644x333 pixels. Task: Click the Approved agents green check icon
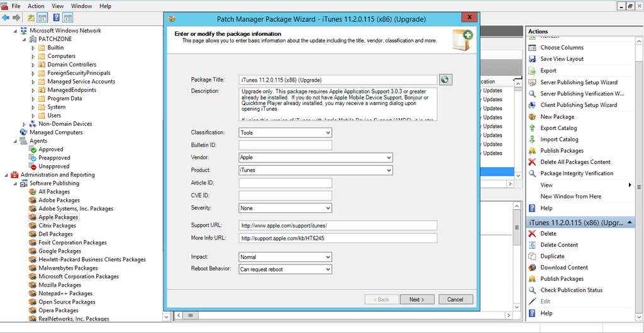point(33,150)
